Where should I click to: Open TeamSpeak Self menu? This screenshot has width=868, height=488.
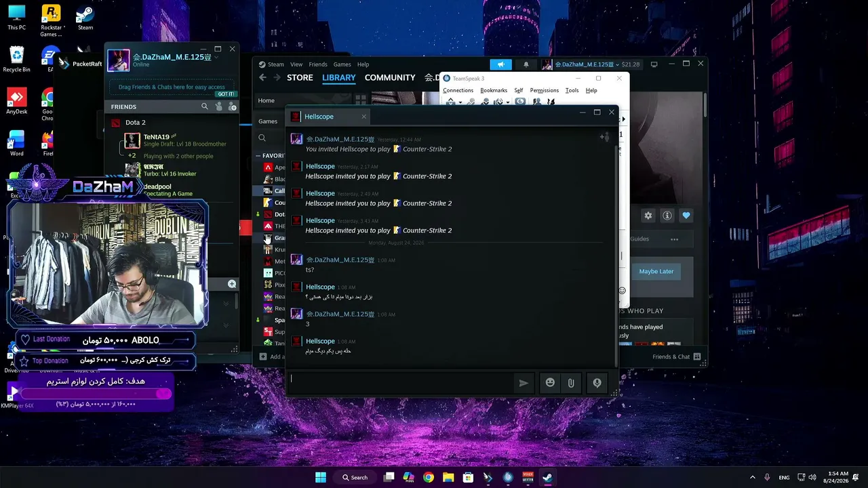tap(519, 90)
